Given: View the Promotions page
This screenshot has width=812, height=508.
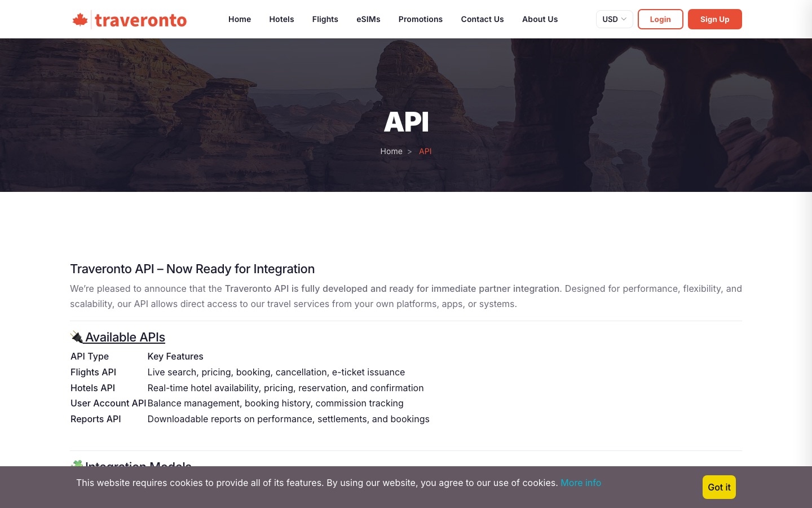Looking at the screenshot, I should click(x=421, y=19).
